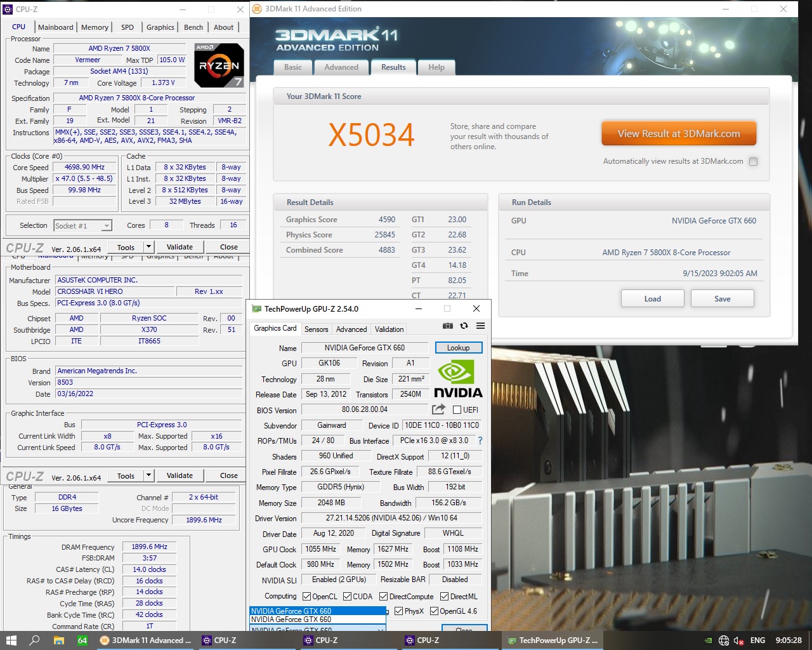Click the NVIDIA logo in GPU-Z
Viewport: 812px width, 650px height.
click(458, 379)
